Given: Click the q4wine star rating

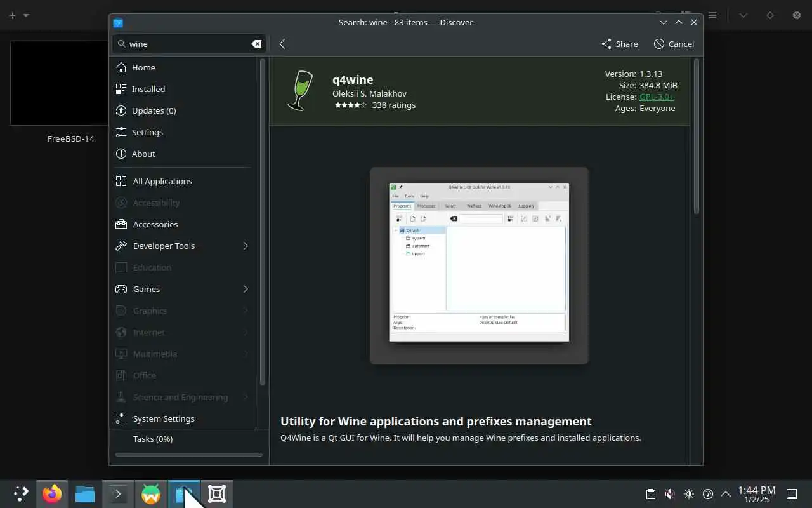Looking at the screenshot, I should pos(350,105).
